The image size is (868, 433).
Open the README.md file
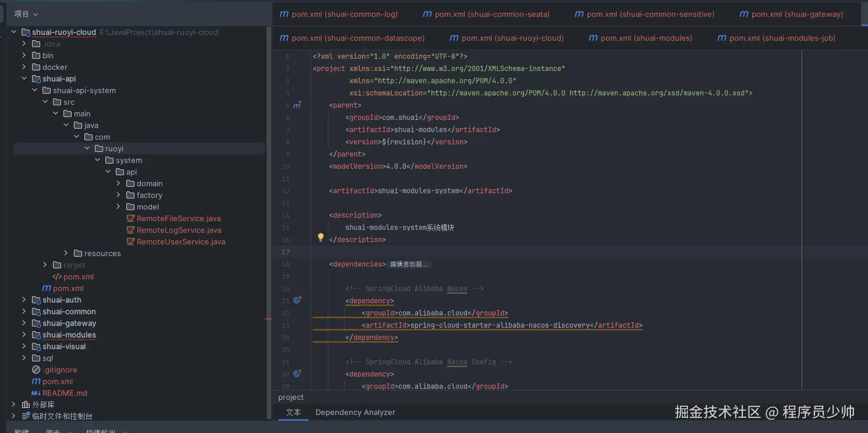click(x=65, y=393)
